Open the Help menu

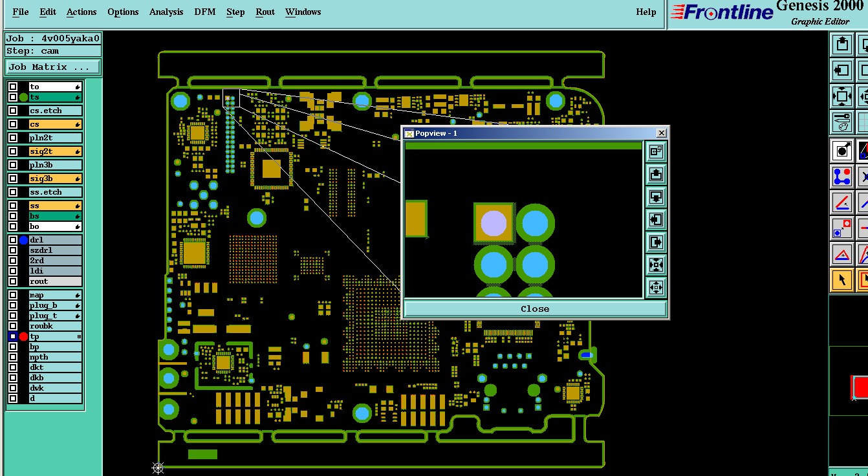coord(646,12)
